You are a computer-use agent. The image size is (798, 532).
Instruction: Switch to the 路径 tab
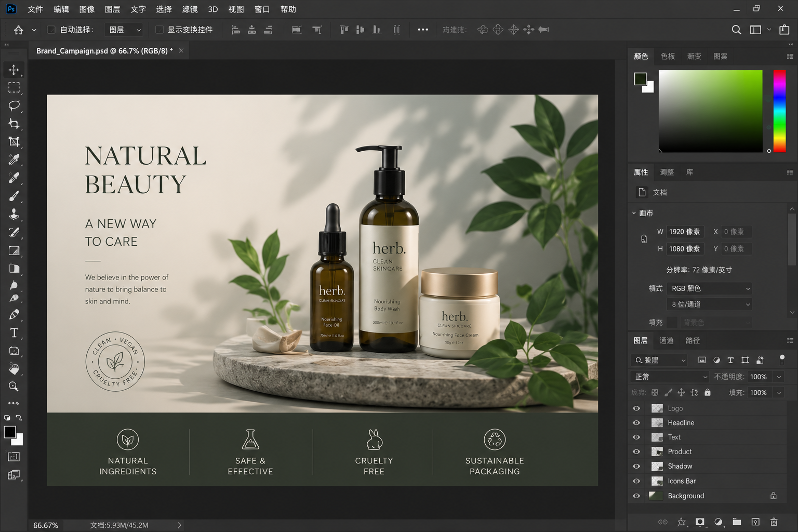pyautogui.click(x=693, y=341)
